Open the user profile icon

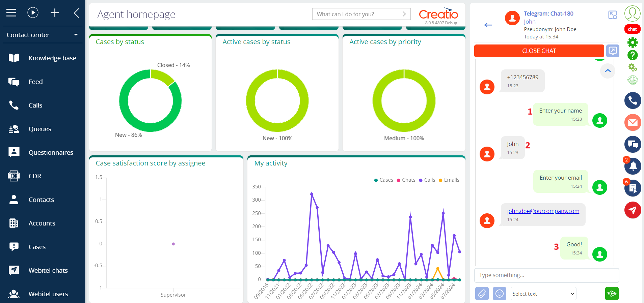point(632,13)
